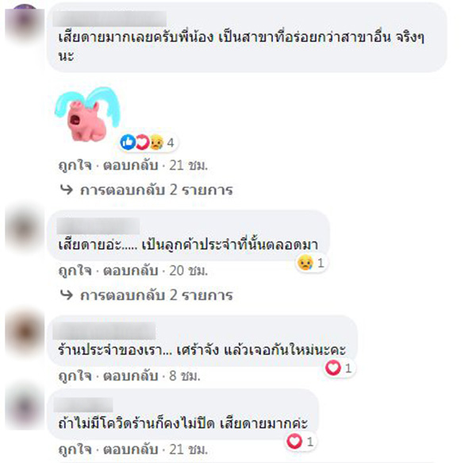Open the blue thumbs-up reaction on first comment
The image size is (476, 463).
[128, 142]
